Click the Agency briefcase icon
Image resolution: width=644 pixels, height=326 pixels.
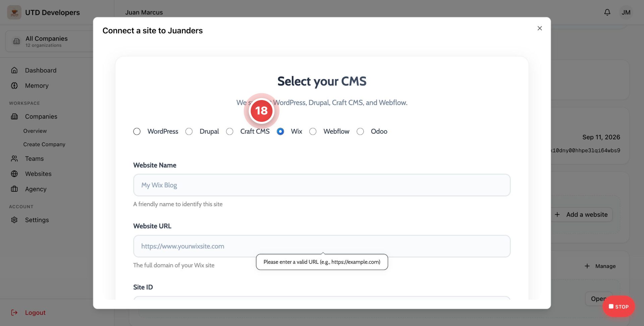[x=14, y=189]
